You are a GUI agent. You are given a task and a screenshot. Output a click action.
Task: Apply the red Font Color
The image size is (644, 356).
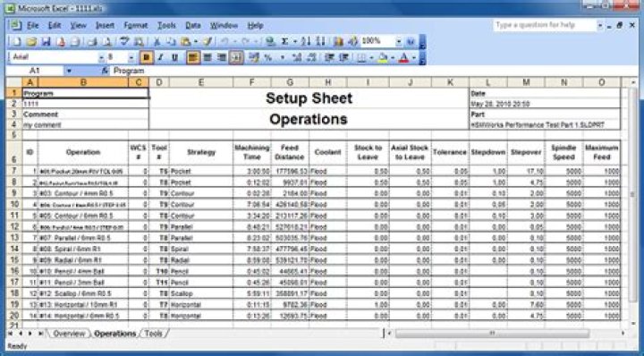[404, 57]
